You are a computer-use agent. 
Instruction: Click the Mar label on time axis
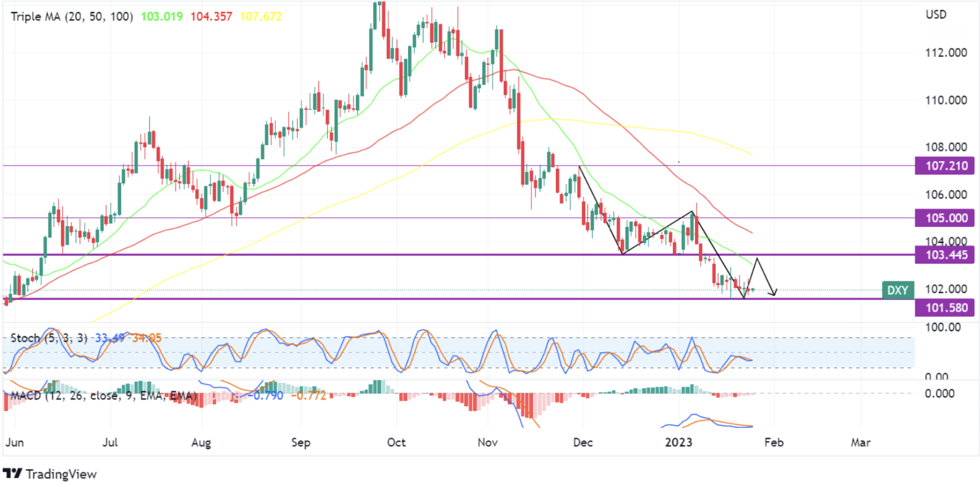point(860,442)
